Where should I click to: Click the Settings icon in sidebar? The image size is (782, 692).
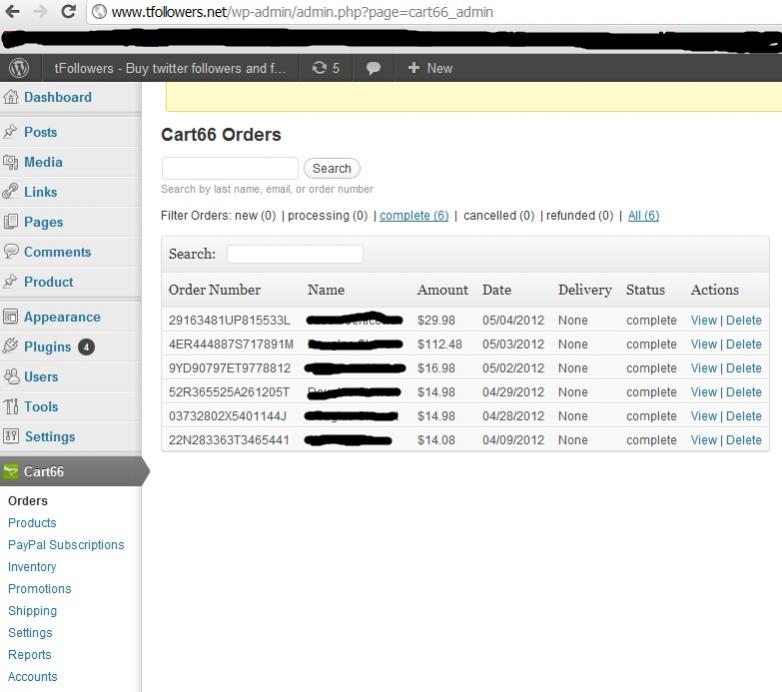click(x=11, y=436)
